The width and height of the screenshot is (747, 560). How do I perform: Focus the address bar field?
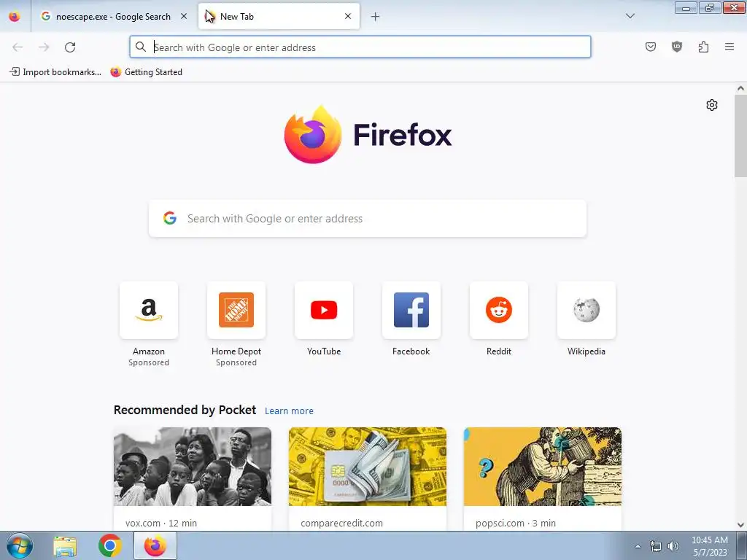click(360, 47)
